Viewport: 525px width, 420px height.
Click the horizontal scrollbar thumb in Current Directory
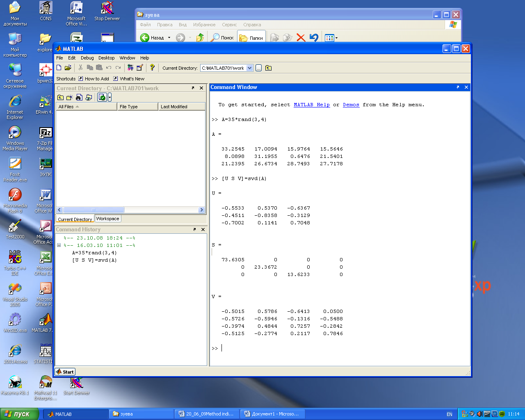coord(94,210)
